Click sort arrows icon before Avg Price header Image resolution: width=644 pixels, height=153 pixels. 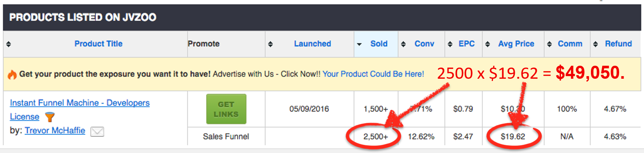[x=488, y=44]
